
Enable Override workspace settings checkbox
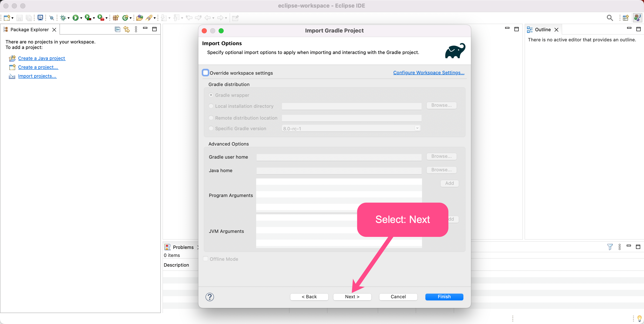tap(206, 73)
